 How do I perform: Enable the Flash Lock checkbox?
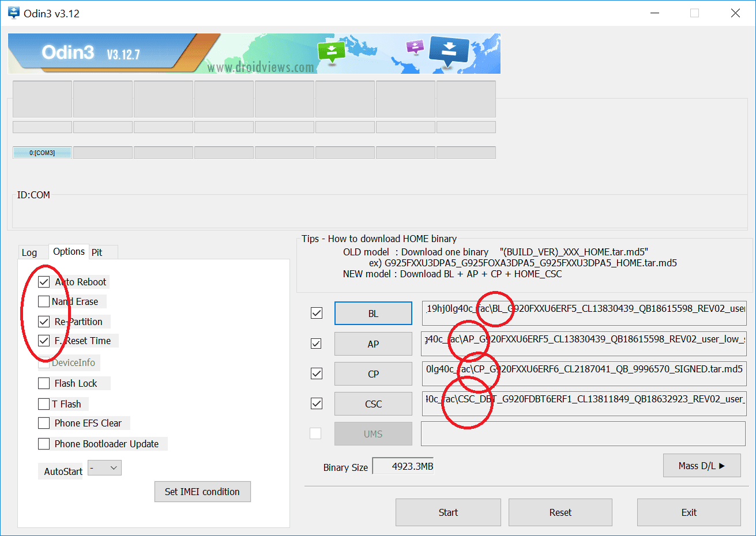click(44, 383)
